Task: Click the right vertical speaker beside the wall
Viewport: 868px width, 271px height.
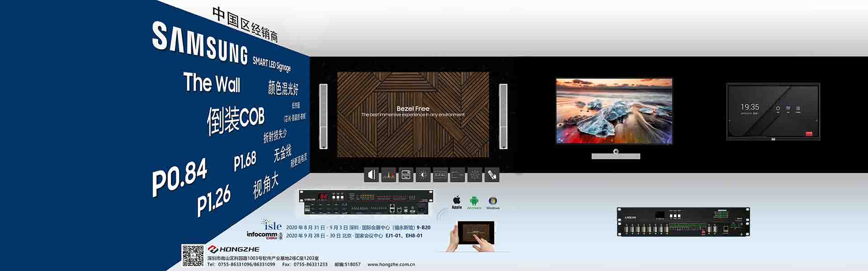Action: click(x=503, y=116)
